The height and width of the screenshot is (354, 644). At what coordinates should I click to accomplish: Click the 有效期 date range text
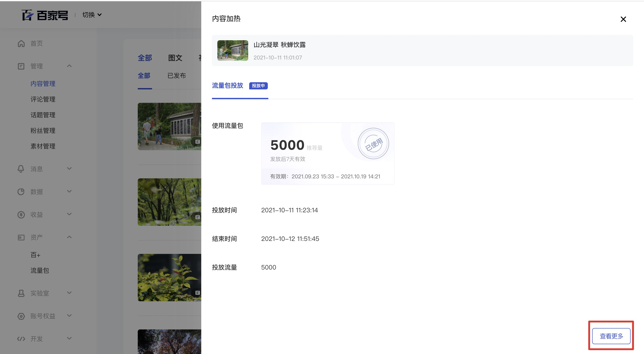tap(325, 177)
